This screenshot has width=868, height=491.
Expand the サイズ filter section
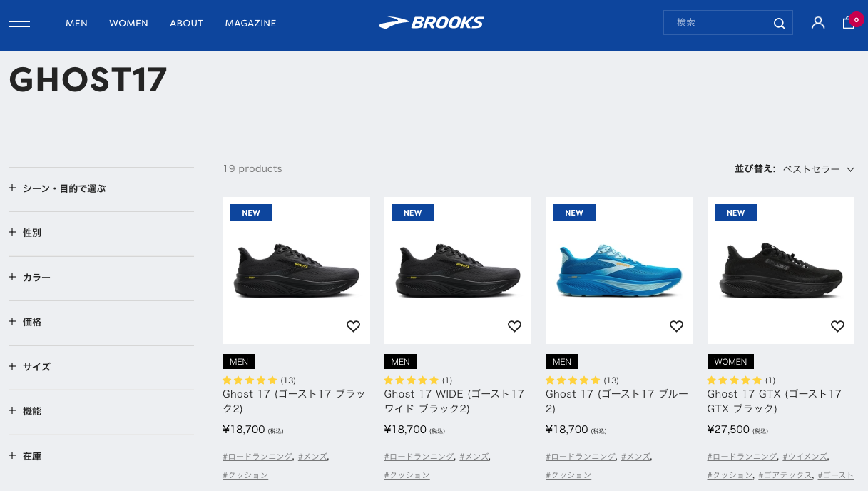click(x=36, y=367)
